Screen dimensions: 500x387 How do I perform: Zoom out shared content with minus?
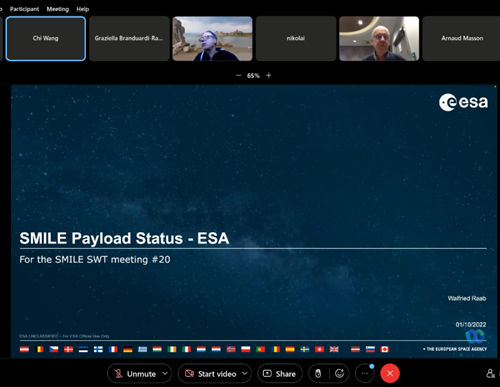238,76
